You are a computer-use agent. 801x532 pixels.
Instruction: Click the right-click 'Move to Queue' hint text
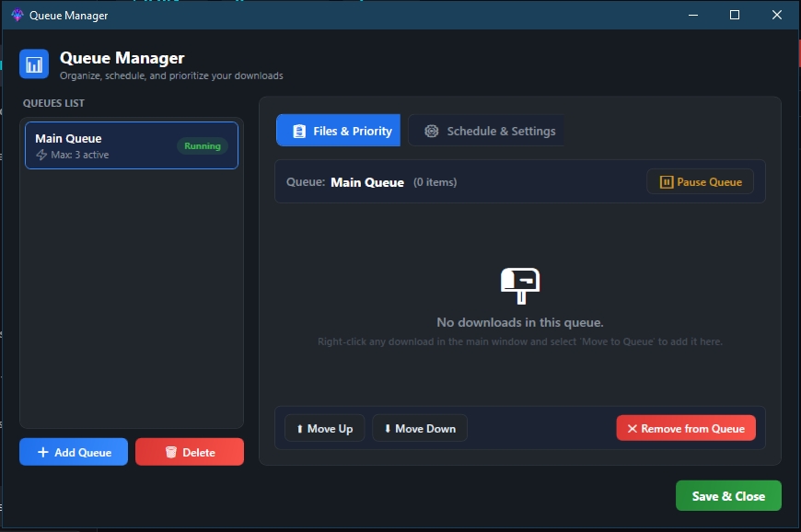520,341
